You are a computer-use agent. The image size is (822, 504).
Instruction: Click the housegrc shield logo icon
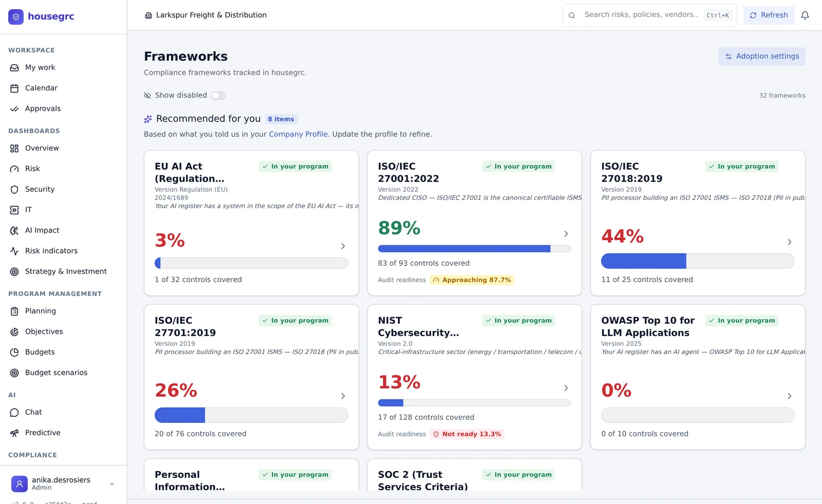16,17
